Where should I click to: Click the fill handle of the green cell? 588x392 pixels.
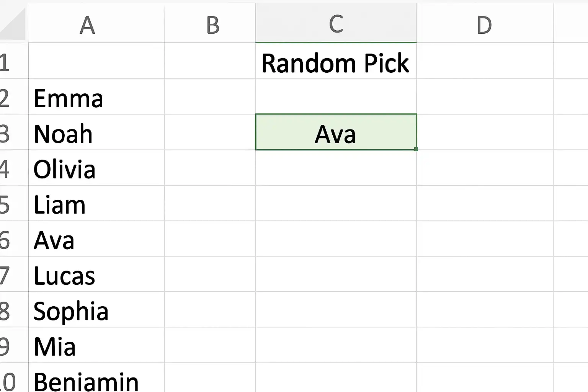point(416,149)
